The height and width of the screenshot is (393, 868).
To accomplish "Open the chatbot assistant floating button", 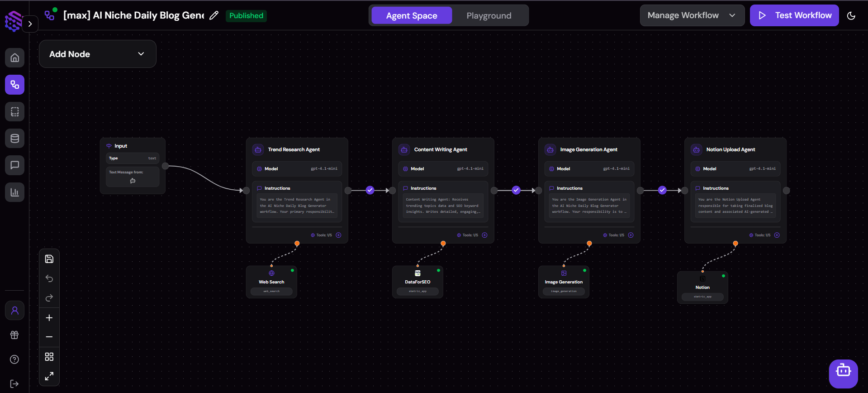I will (x=843, y=374).
